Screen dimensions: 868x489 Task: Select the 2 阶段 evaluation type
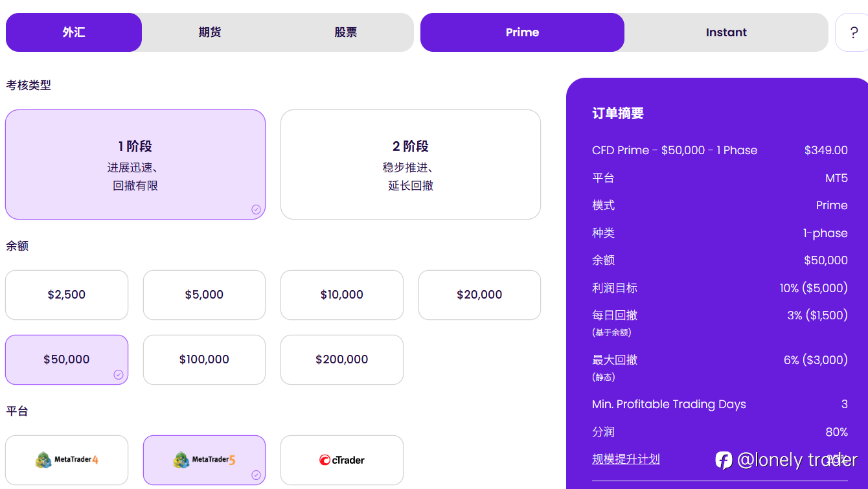tap(411, 165)
